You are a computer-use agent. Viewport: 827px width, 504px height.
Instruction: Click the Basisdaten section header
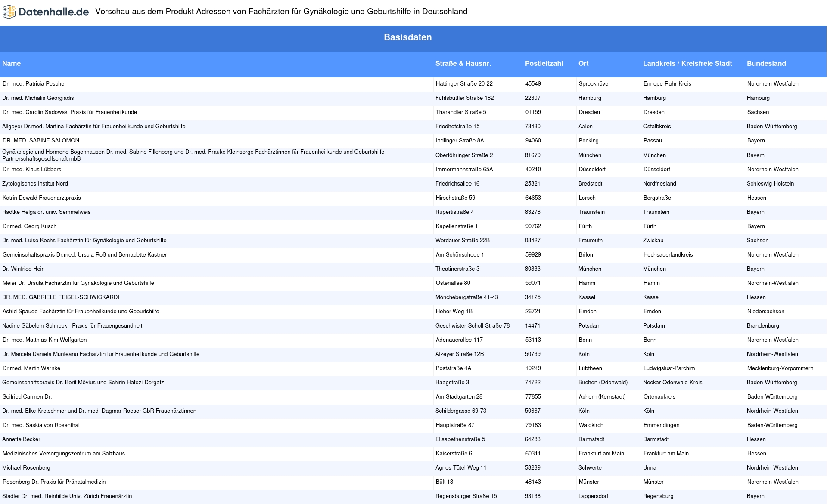click(x=407, y=37)
